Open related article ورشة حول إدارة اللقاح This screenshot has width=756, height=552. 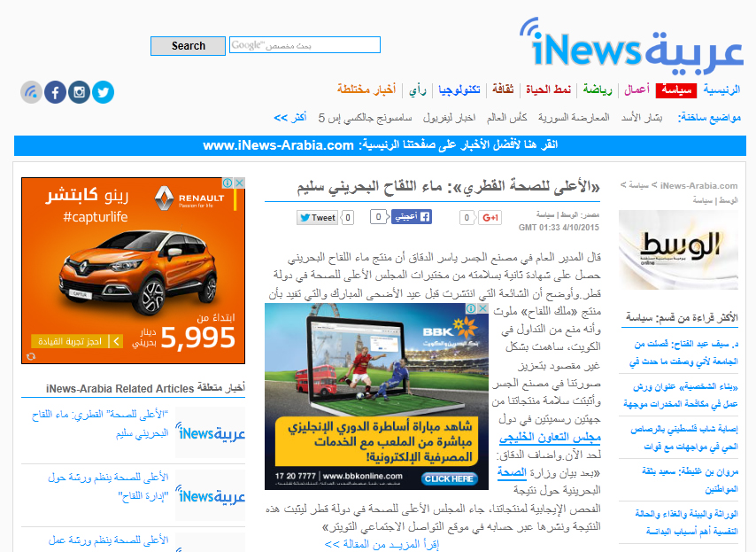tap(108, 486)
